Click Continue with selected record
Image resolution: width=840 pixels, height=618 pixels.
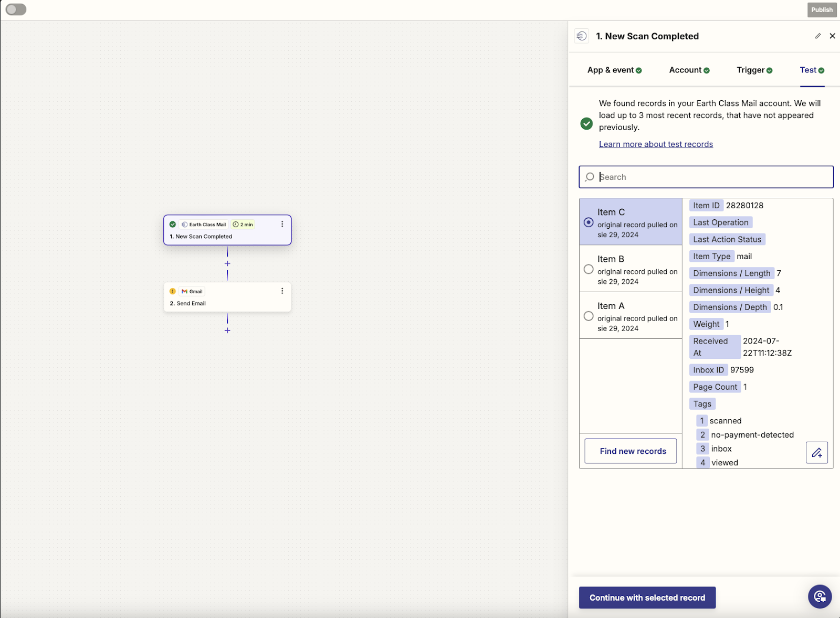(647, 598)
